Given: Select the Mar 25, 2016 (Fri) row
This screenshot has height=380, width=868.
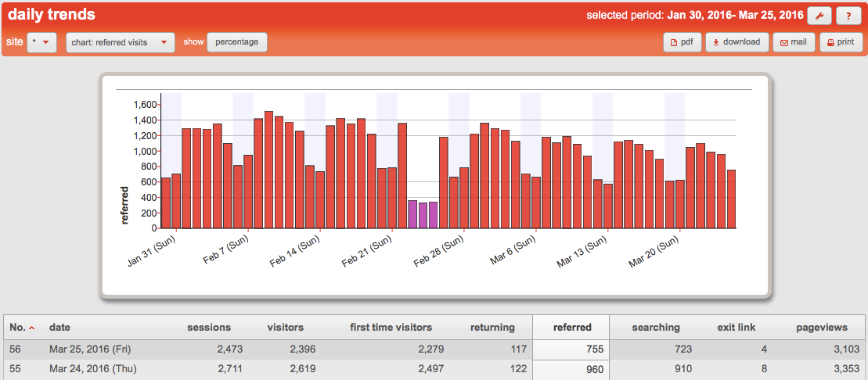Looking at the screenshot, I should 434,350.
